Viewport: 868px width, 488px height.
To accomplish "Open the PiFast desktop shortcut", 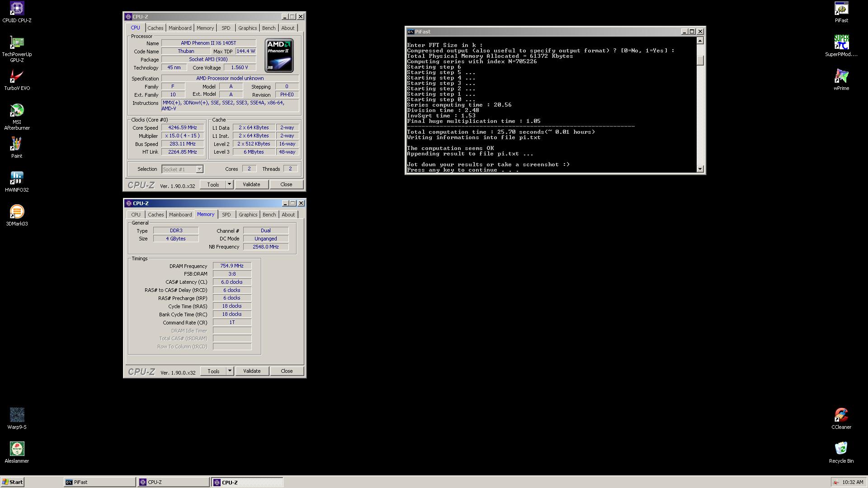I will 841,12.
